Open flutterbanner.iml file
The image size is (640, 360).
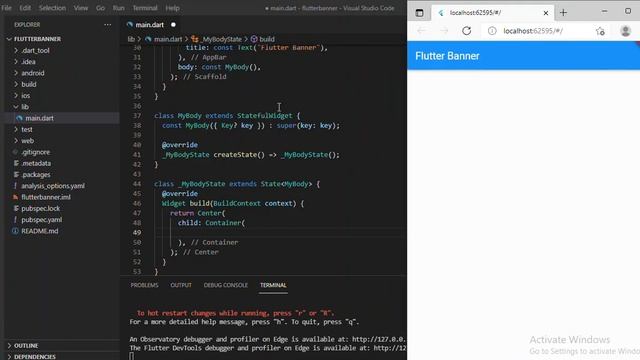tap(46, 197)
